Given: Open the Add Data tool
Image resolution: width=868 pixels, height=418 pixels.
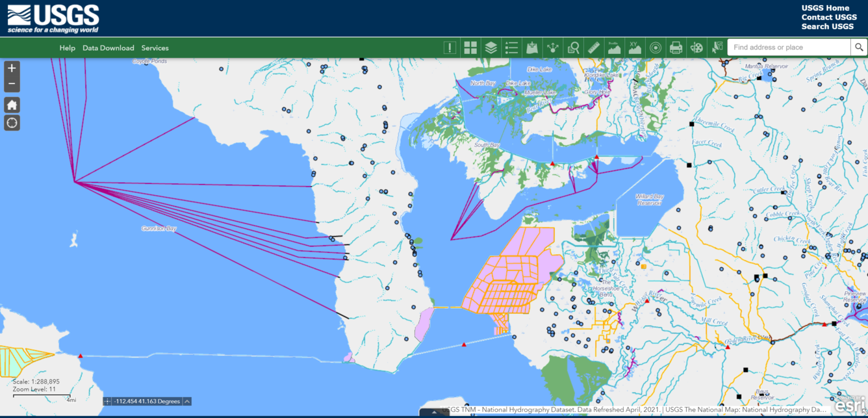Looking at the screenshot, I should click(x=533, y=47).
